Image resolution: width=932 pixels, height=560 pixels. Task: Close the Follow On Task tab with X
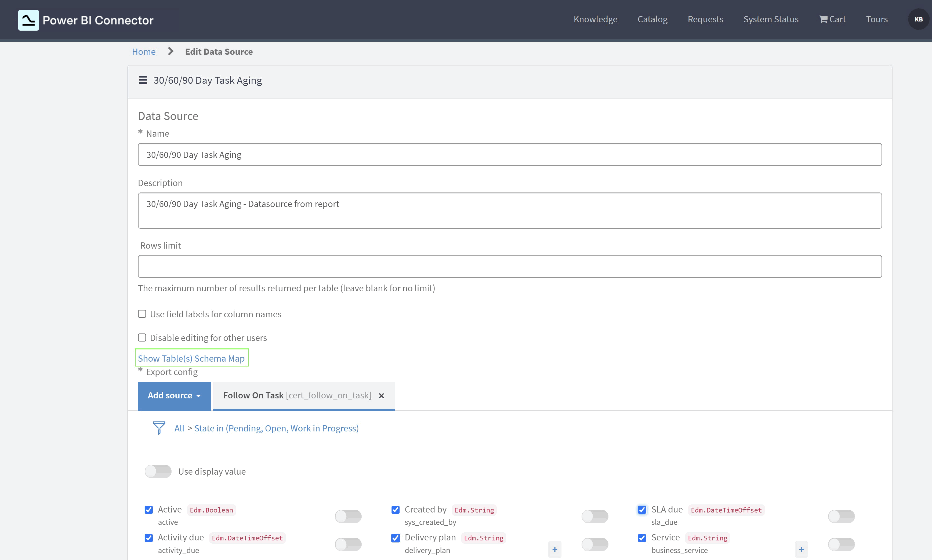382,395
